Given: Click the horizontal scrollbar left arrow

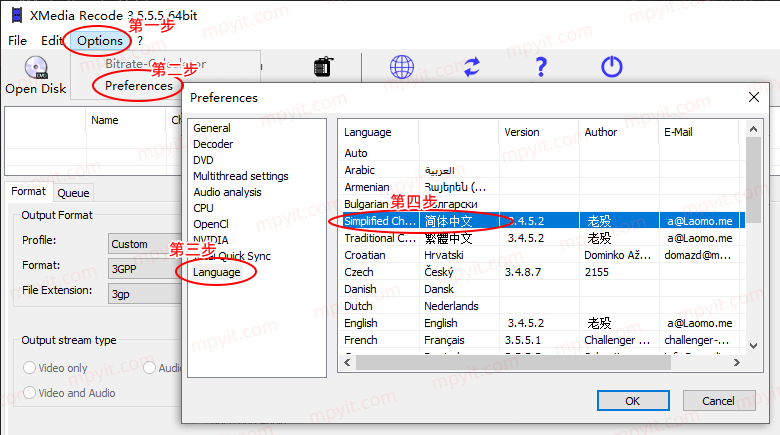Looking at the screenshot, I should point(347,363).
